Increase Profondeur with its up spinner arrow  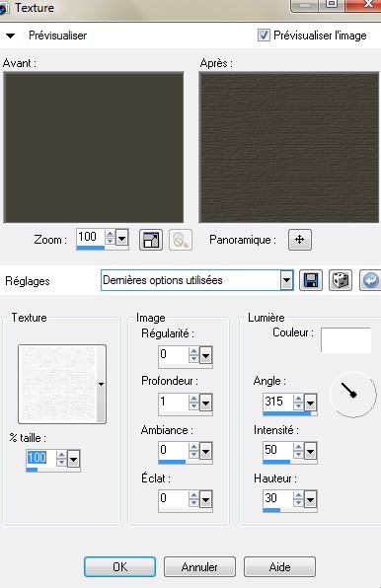[193, 399]
